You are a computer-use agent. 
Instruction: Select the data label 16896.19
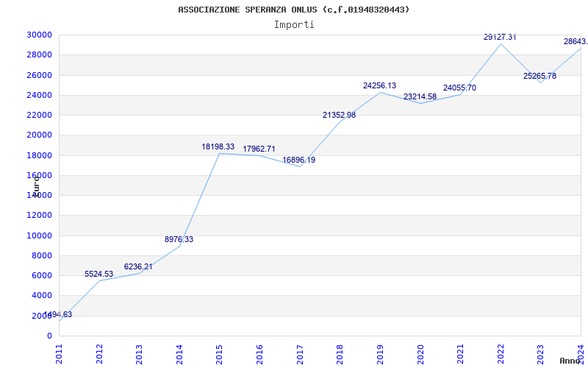pos(299,160)
